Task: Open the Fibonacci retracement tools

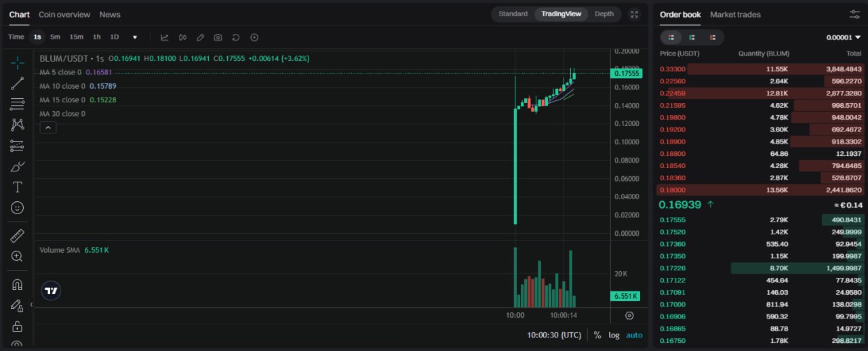Action: [18, 104]
